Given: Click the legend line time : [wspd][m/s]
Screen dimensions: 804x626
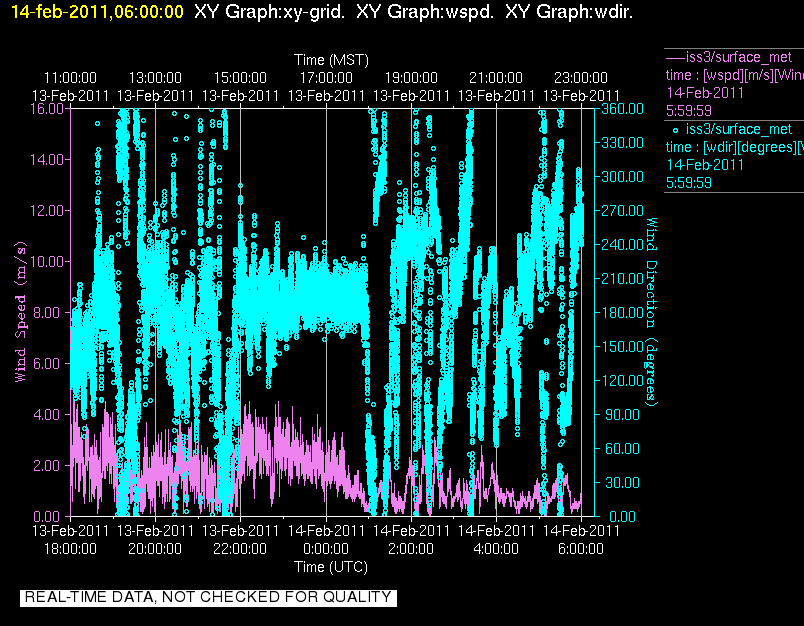Looking at the screenshot, I should point(734,75).
